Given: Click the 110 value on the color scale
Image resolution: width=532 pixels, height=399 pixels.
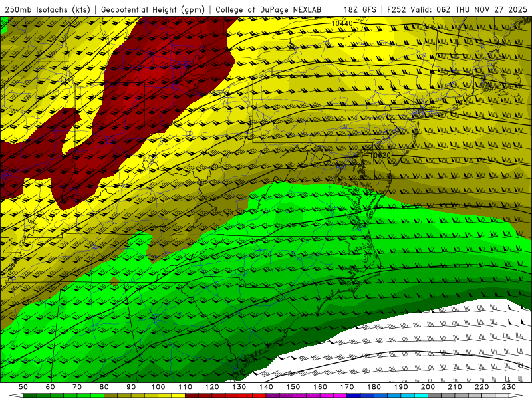Looking at the screenshot, I should click(186, 387).
